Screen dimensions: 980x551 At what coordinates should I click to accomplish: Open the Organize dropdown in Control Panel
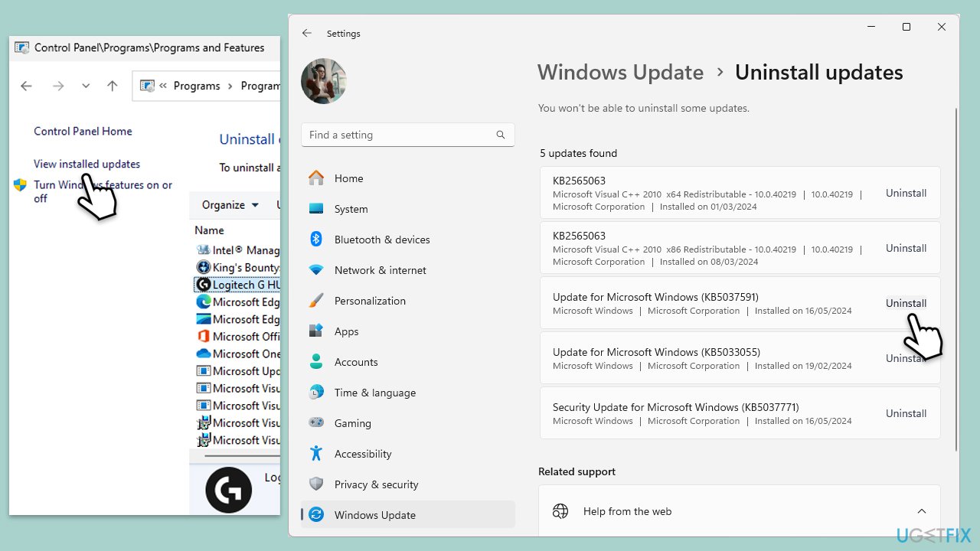pos(230,205)
